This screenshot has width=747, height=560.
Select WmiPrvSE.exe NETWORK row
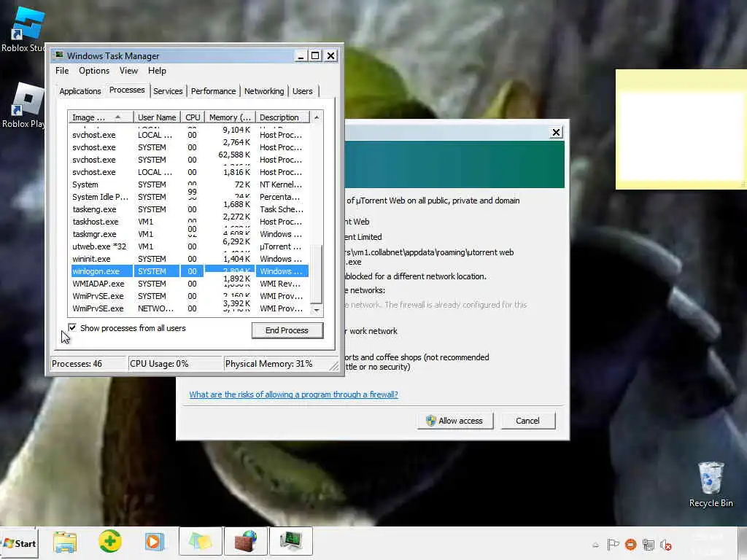[x=190, y=308]
